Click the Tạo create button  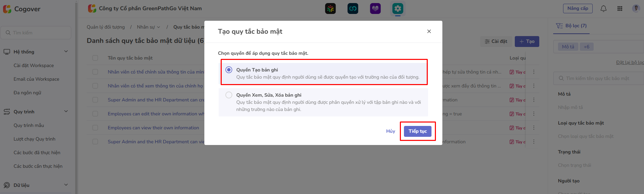click(x=527, y=42)
